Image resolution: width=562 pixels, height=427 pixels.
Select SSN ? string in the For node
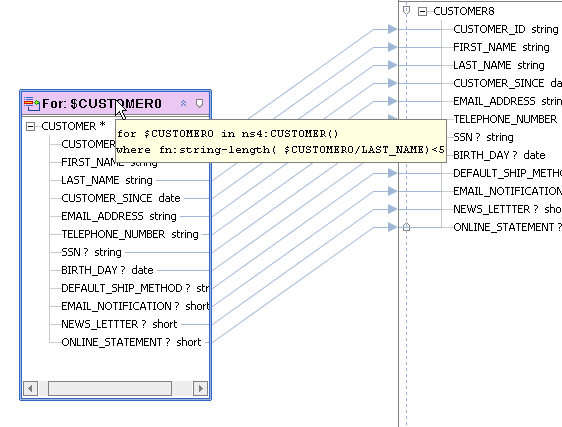click(x=91, y=252)
